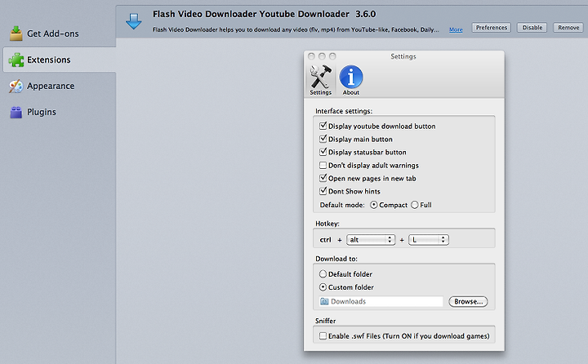This screenshot has width=588, height=364.
Task: Click the More link in description
Action: click(456, 29)
